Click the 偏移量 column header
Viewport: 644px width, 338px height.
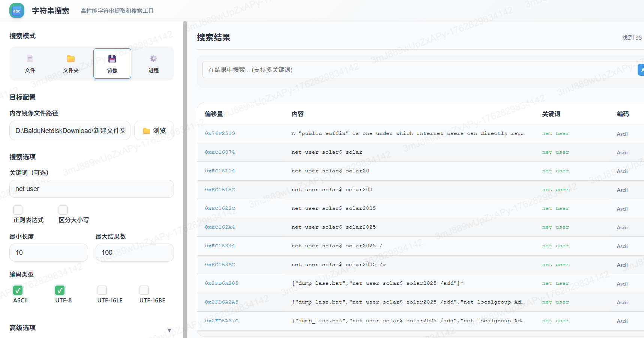pyautogui.click(x=214, y=114)
